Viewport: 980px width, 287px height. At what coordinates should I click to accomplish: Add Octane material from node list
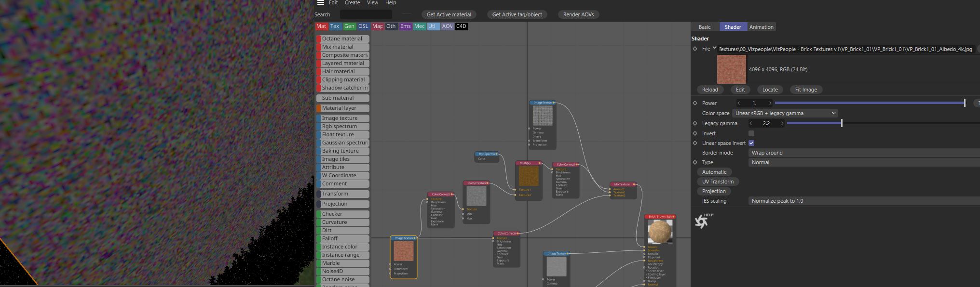[x=343, y=39]
